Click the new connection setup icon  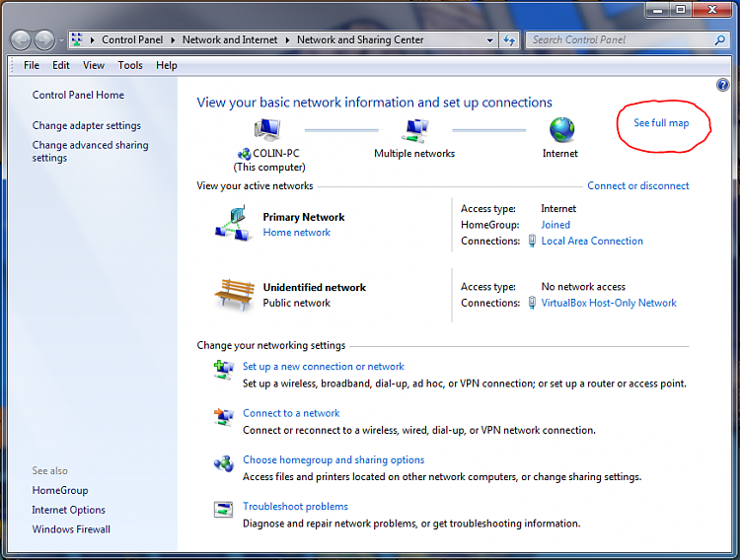tap(224, 370)
